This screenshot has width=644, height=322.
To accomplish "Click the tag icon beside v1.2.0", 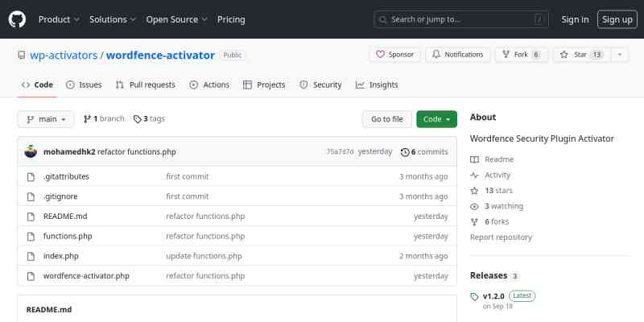I will [474, 296].
